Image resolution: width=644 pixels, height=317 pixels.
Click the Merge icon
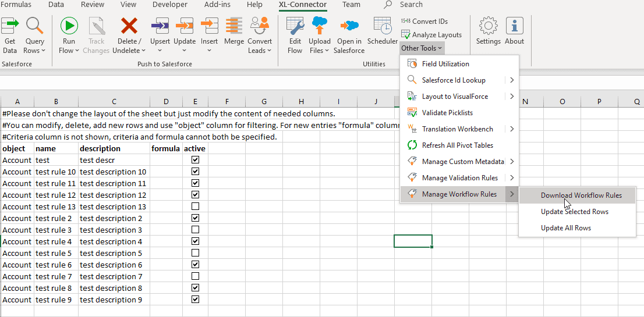click(x=234, y=26)
